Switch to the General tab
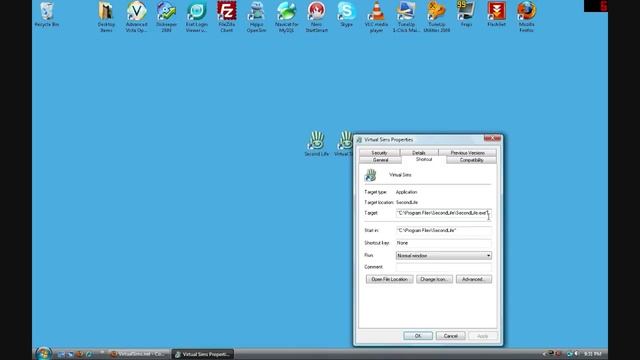The width and height of the screenshot is (640, 360). click(380, 160)
